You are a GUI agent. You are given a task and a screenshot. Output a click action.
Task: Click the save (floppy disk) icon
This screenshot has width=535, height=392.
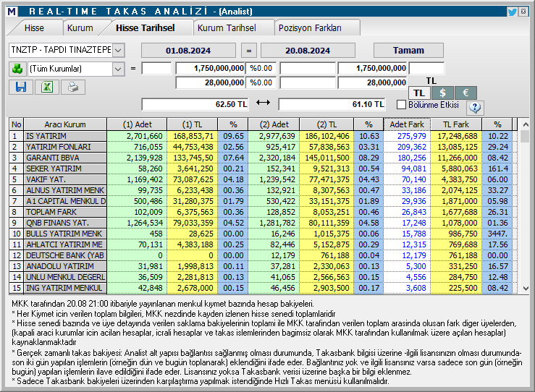[21, 88]
